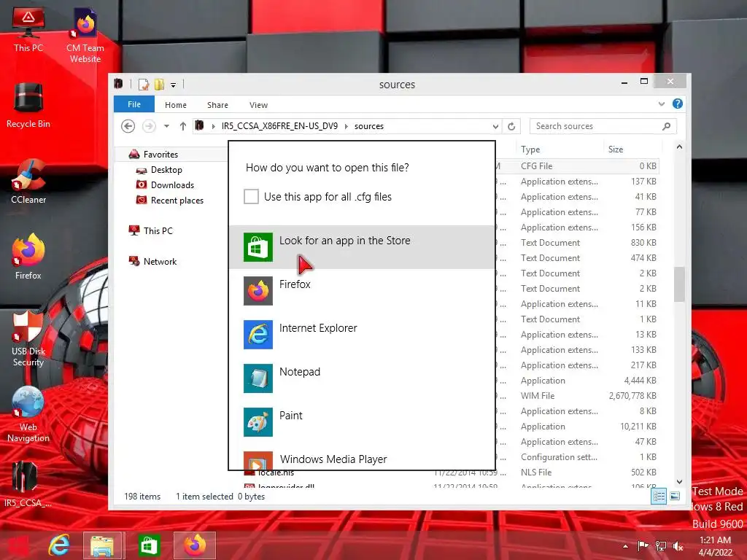Choose the Paint icon in app list

click(258, 422)
